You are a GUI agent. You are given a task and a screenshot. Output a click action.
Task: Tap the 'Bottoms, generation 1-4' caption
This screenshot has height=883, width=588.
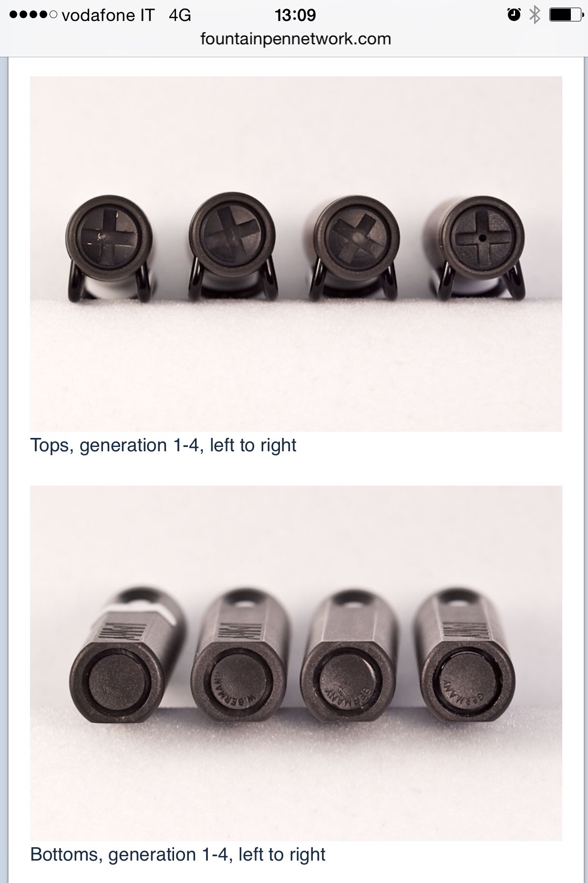[x=177, y=854]
